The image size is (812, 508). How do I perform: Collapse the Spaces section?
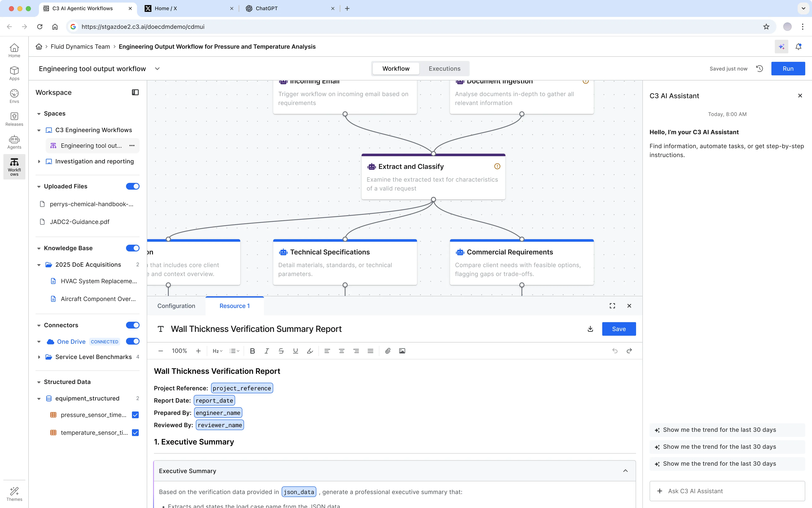(x=39, y=114)
